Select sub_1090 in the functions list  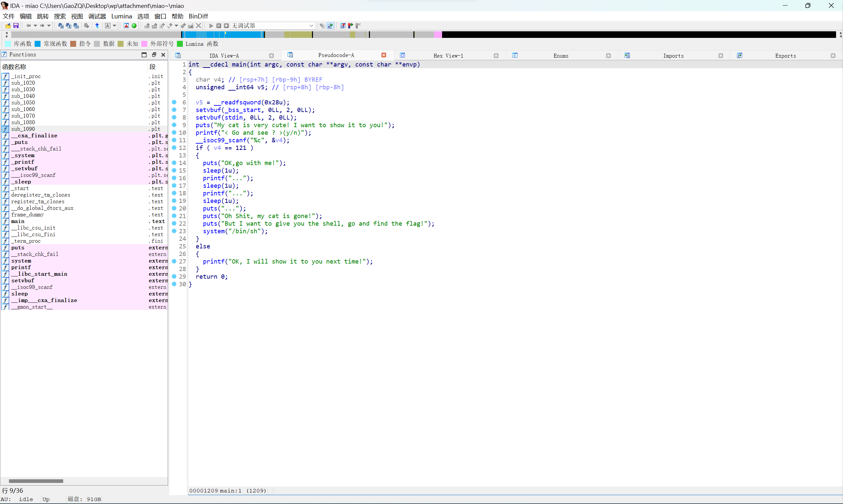pos(84,129)
